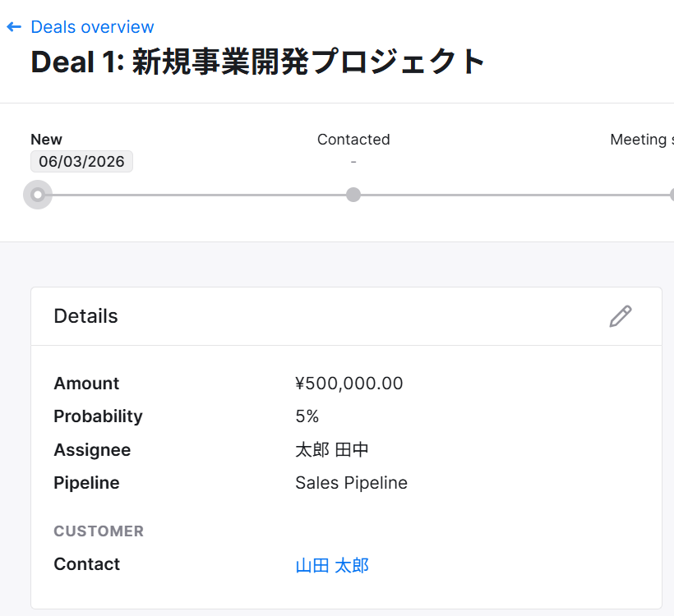Click the CUSTOMER section heading
The image size is (674, 616).
(99, 531)
